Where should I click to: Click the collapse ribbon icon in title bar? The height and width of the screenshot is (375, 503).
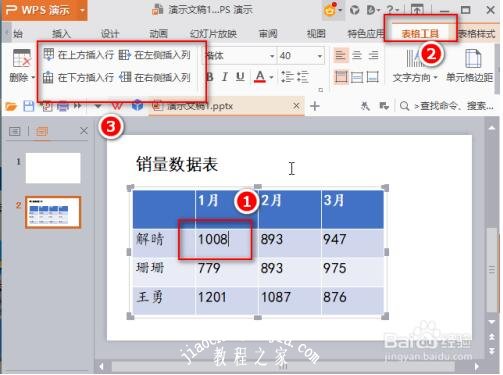click(x=417, y=10)
